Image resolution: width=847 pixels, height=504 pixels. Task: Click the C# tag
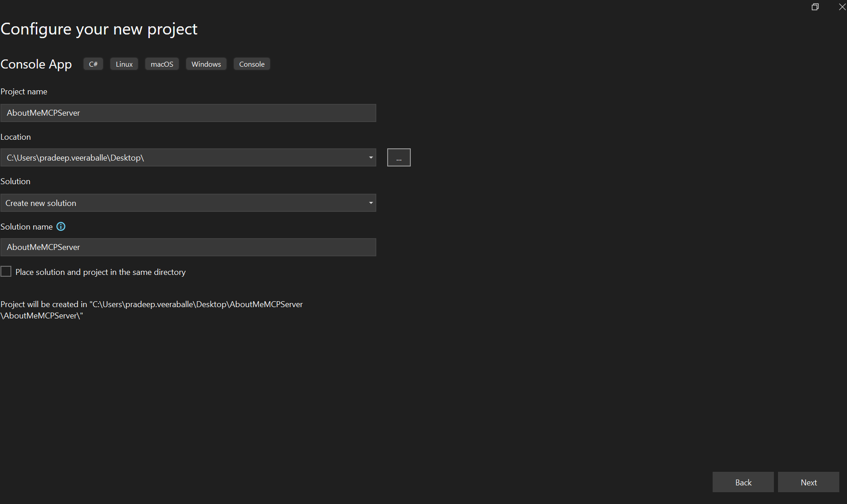pyautogui.click(x=93, y=64)
